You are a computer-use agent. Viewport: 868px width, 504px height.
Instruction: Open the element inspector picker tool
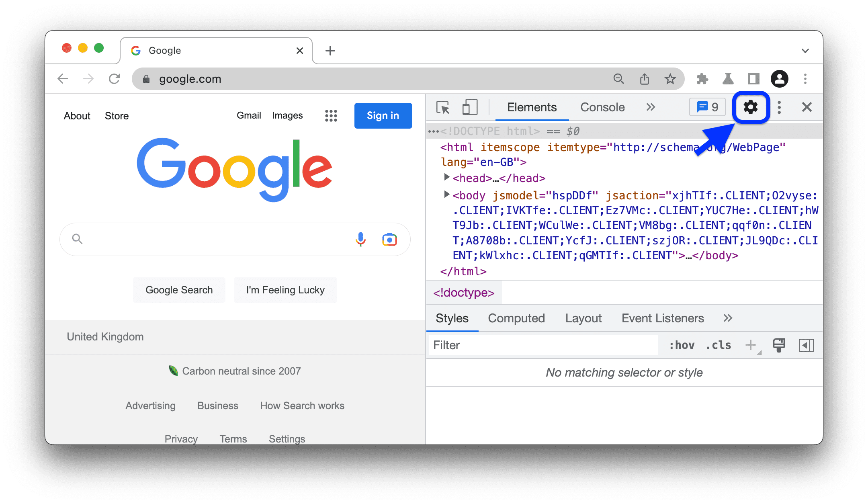coord(442,108)
